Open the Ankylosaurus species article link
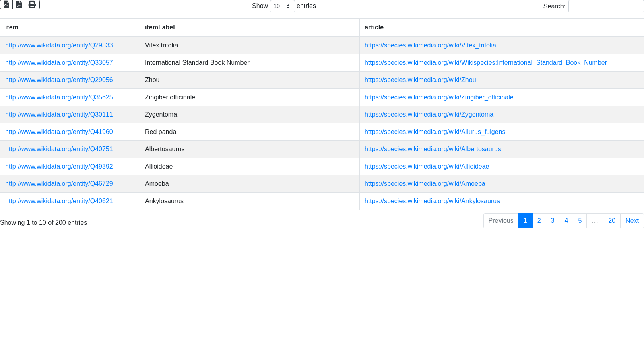 point(432,201)
